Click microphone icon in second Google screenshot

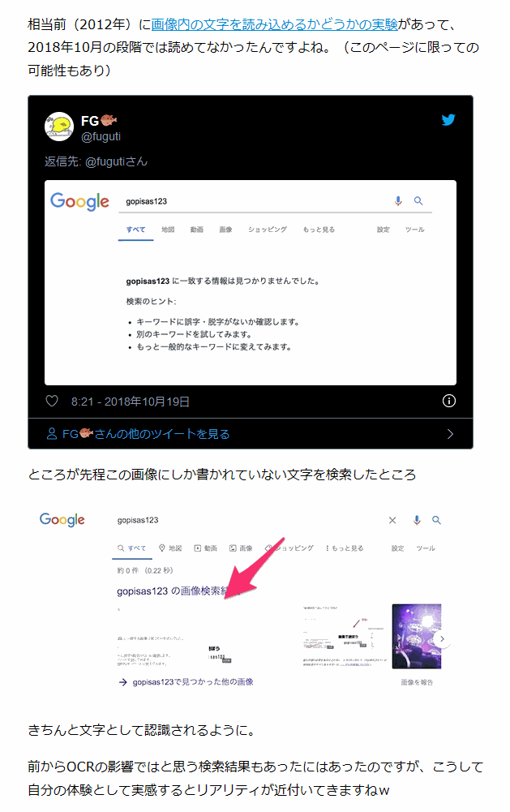[x=417, y=520]
